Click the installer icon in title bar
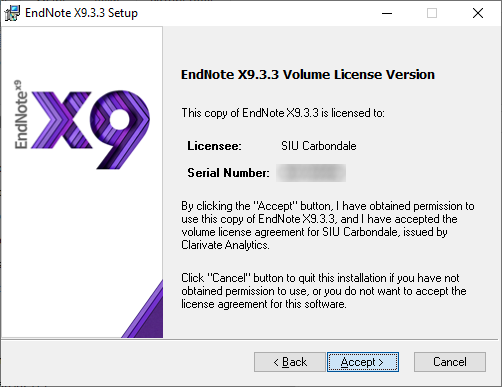The height and width of the screenshot is (387, 502). pyautogui.click(x=12, y=13)
